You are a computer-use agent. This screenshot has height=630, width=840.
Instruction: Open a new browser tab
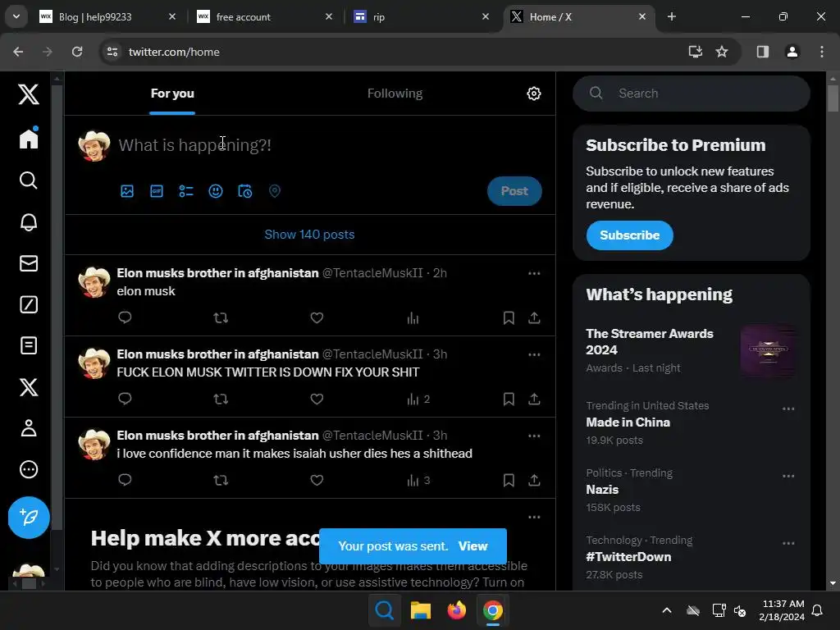coord(671,16)
